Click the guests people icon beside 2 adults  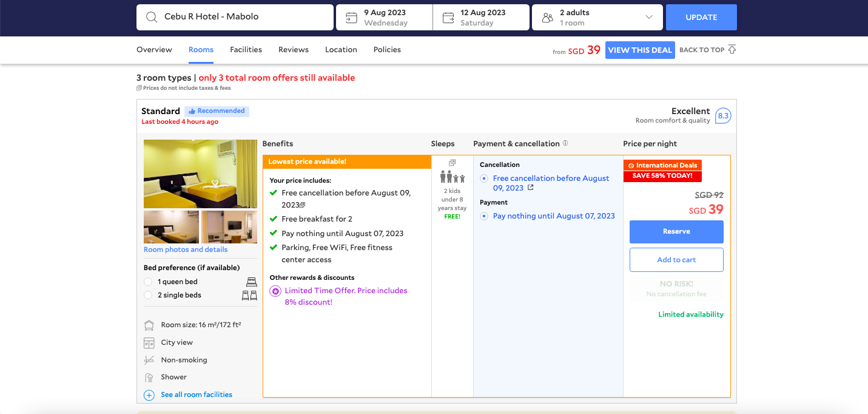[547, 18]
